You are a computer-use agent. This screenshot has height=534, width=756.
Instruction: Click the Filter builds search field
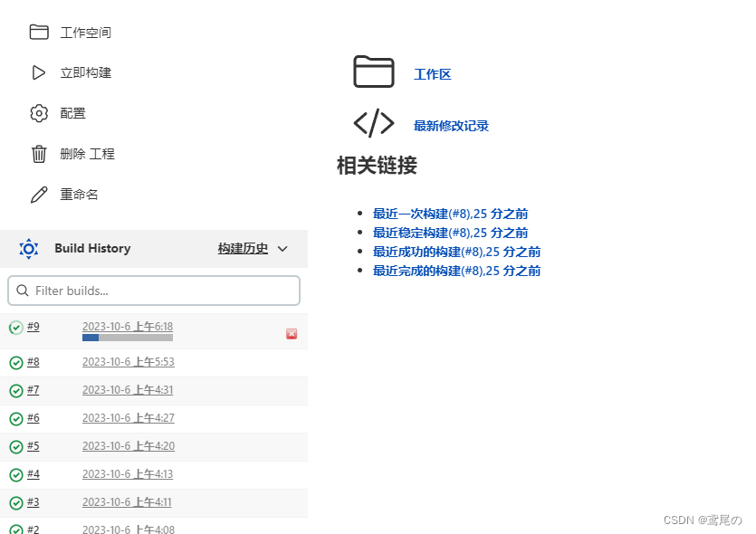point(153,290)
